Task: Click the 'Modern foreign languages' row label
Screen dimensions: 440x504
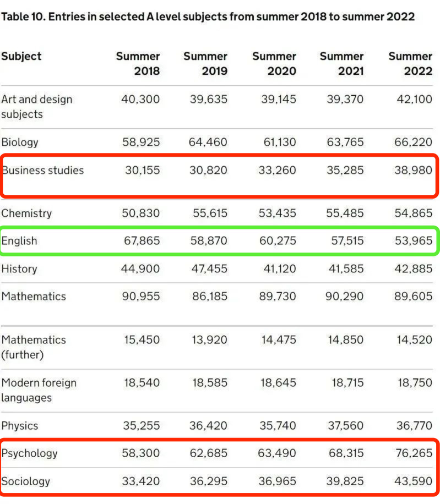Action: (x=39, y=390)
